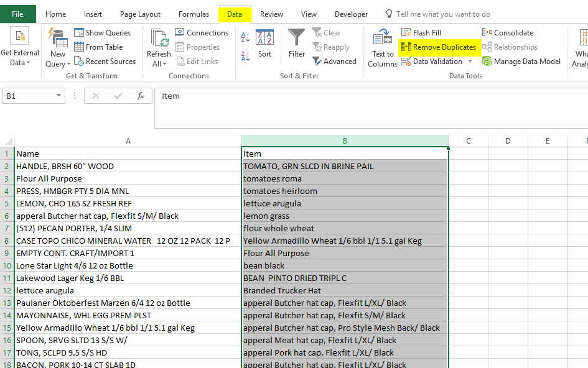
Task: Select column C header
Action: 469,141
